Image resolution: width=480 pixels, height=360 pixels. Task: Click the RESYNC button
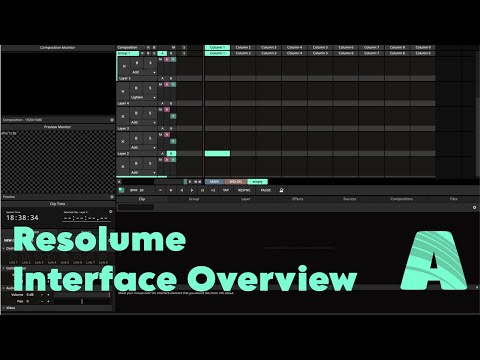[x=244, y=190]
